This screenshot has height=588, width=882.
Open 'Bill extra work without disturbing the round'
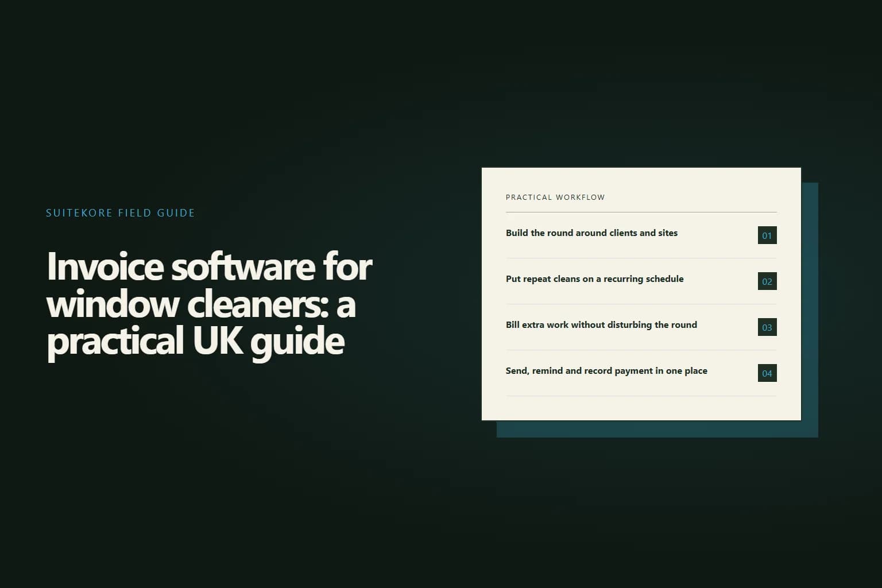[x=601, y=325]
